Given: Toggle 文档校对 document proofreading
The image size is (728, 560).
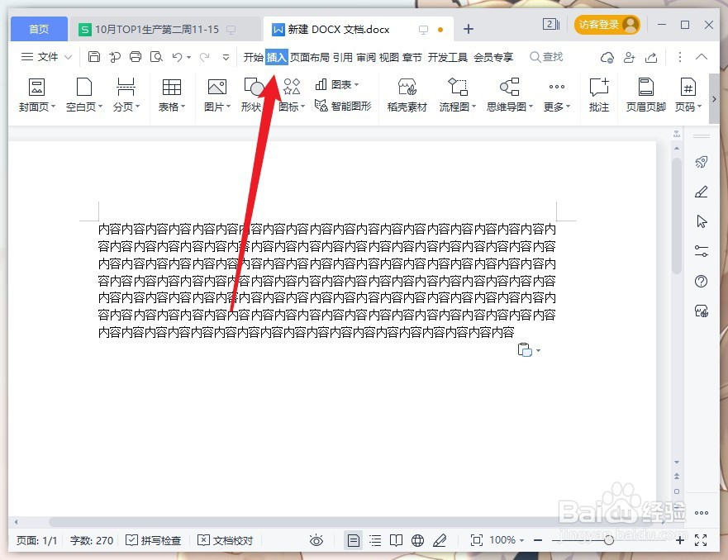Looking at the screenshot, I should [223, 540].
